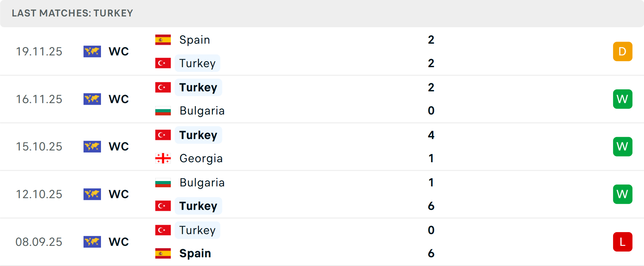644x266 pixels.
Task: Click the Spain flag in the 08.09.25 match
Action: tap(163, 253)
